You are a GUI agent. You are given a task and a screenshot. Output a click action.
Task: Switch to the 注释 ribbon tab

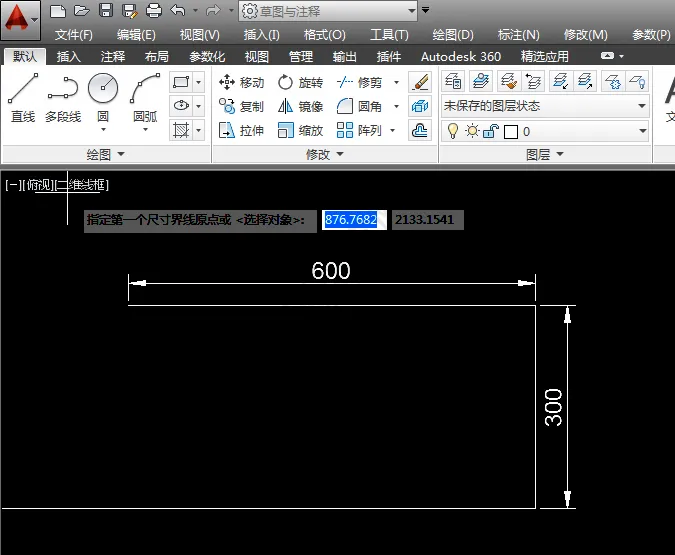(x=113, y=56)
